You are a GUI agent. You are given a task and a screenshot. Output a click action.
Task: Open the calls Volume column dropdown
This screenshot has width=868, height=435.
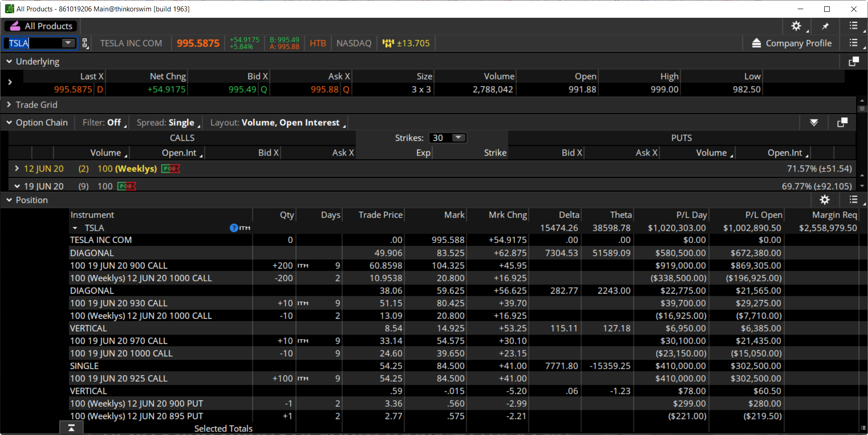(126, 155)
